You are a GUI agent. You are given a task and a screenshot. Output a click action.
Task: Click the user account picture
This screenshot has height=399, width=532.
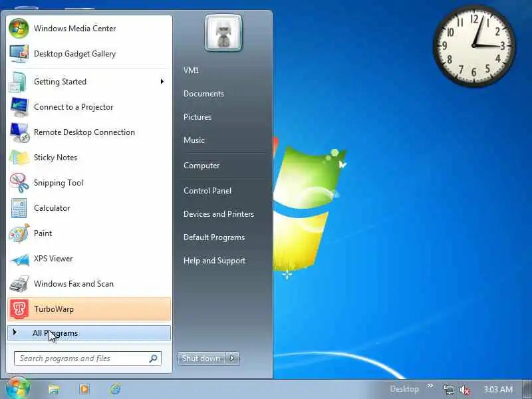click(223, 33)
